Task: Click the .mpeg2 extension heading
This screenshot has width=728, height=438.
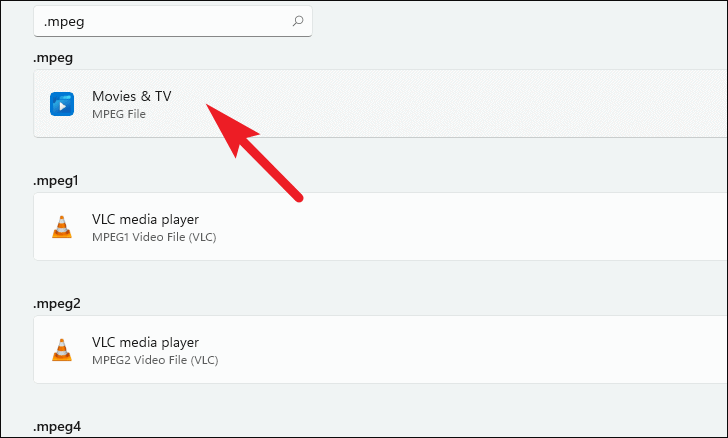Action: 57,304
